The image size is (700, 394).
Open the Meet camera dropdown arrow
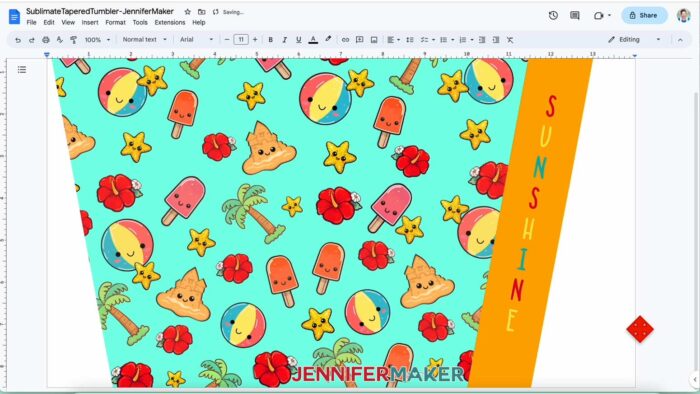pos(609,16)
